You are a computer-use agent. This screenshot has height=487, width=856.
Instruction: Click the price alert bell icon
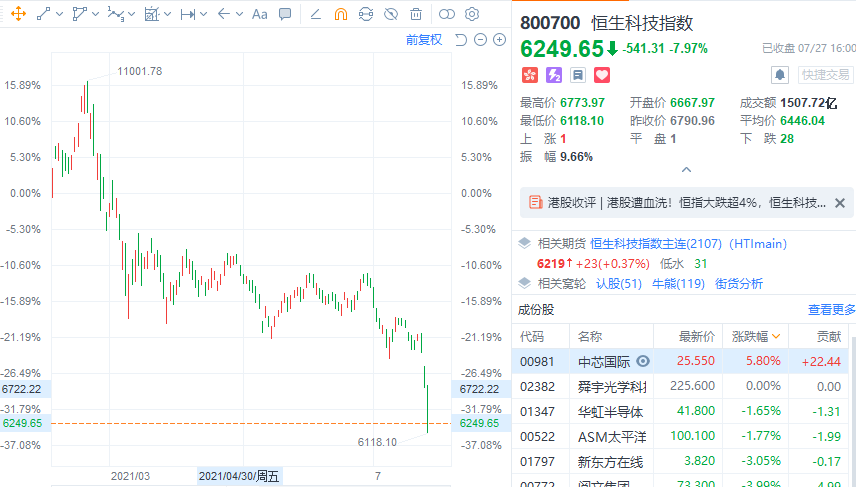click(x=780, y=75)
